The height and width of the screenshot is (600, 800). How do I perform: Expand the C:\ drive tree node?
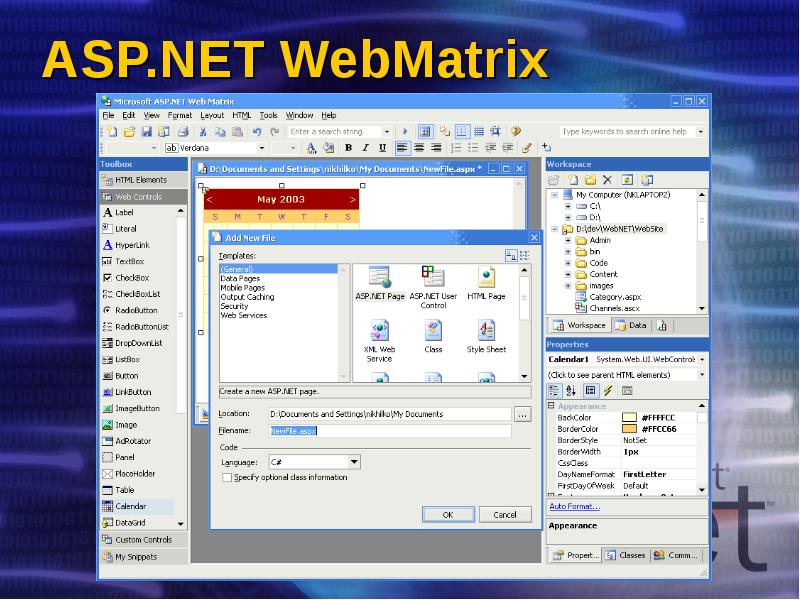pyautogui.click(x=568, y=206)
